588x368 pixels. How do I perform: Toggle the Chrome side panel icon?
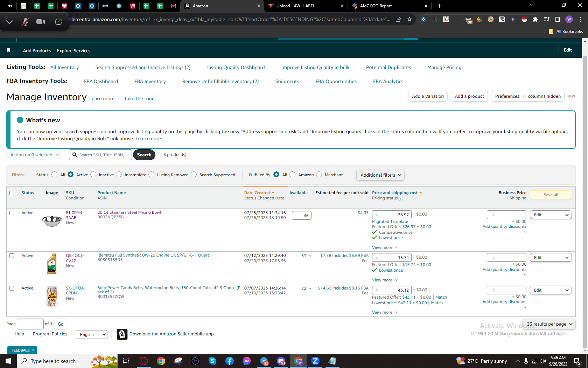point(558,20)
